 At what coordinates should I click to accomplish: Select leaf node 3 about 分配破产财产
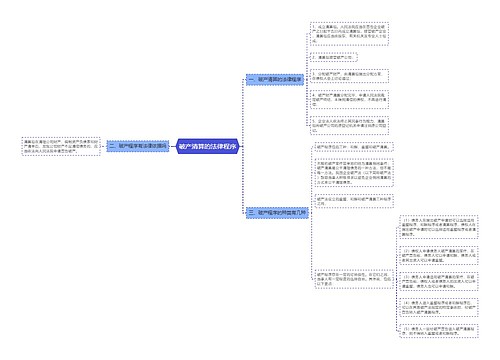coord(349,76)
